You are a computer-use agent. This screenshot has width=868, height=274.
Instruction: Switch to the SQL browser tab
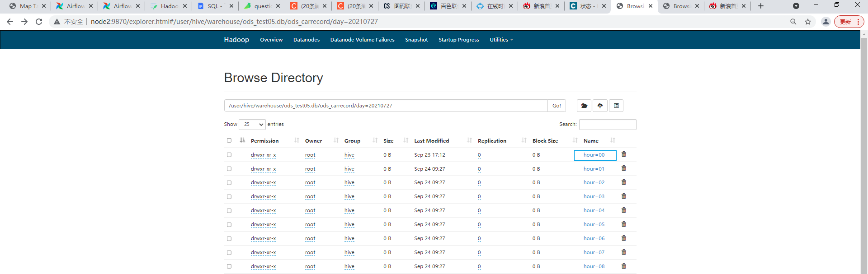click(x=216, y=6)
